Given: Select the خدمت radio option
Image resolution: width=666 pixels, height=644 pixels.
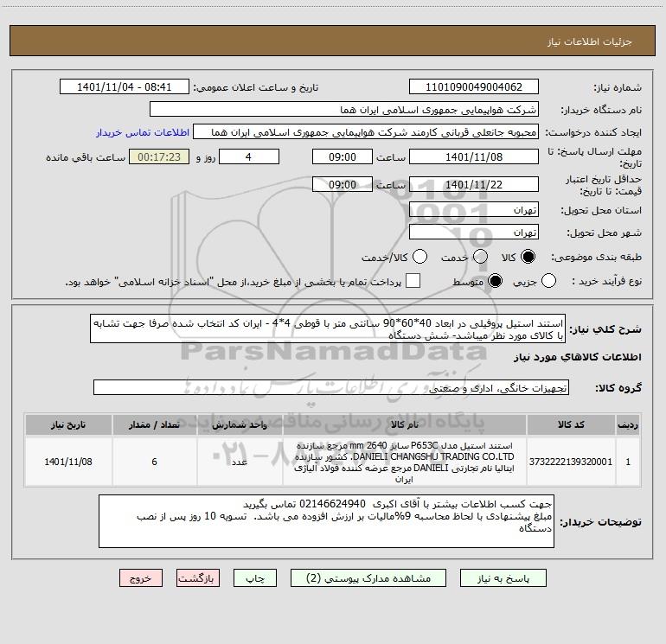Looking at the screenshot, I should (x=474, y=258).
